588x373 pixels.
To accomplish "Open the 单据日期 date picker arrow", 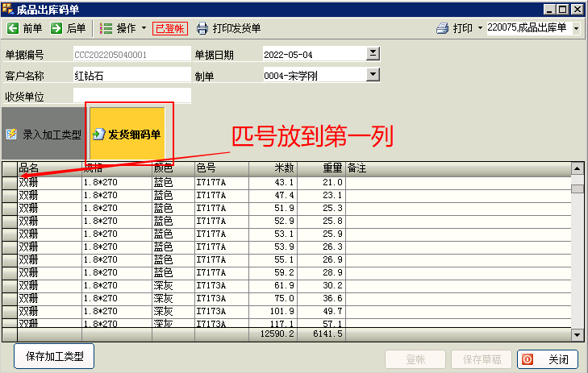I will pyautogui.click(x=373, y=53).
